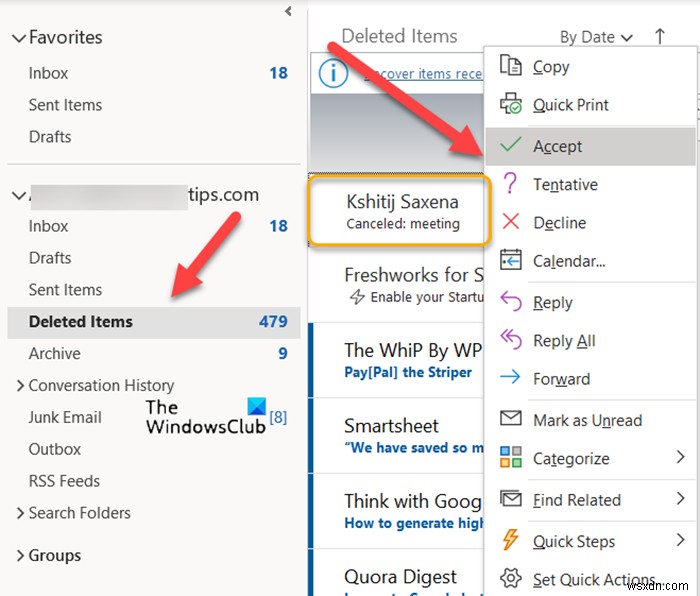
Task: Click the purple Tentative question mark icon
Action: [510, 183]
